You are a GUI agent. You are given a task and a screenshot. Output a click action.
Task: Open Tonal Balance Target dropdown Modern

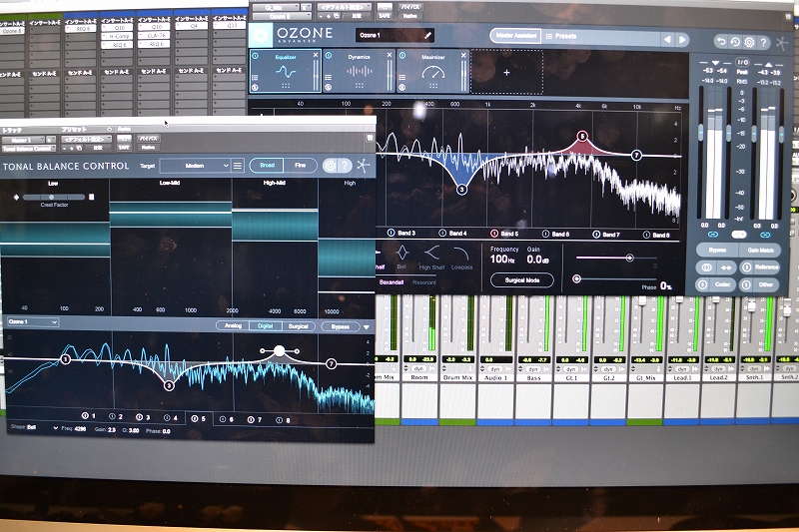tap(195, 166)
